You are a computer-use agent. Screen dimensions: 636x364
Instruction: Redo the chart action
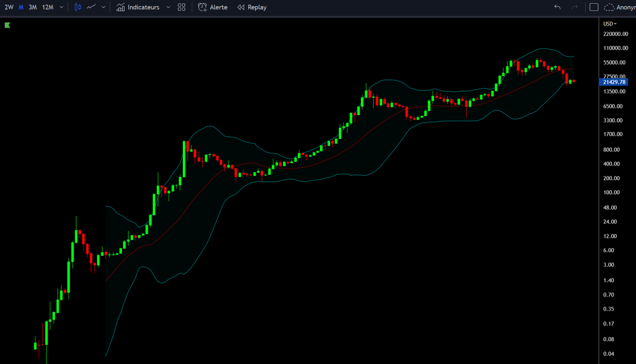click(x=575, y=7)
